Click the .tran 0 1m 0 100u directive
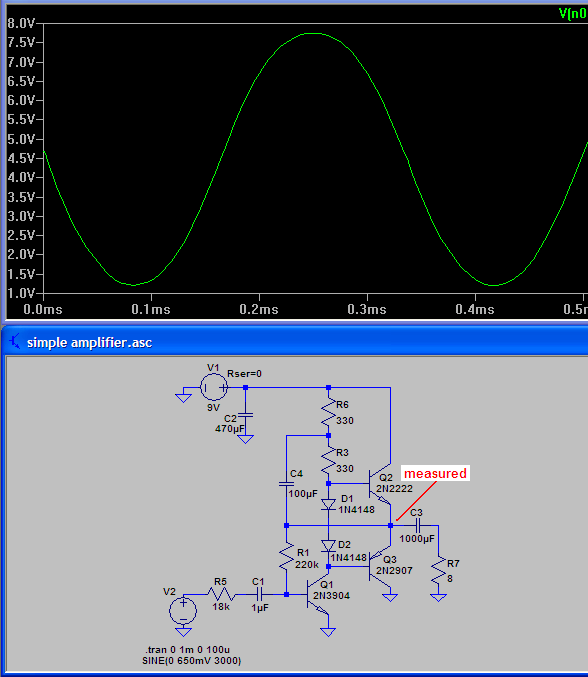 187,649
